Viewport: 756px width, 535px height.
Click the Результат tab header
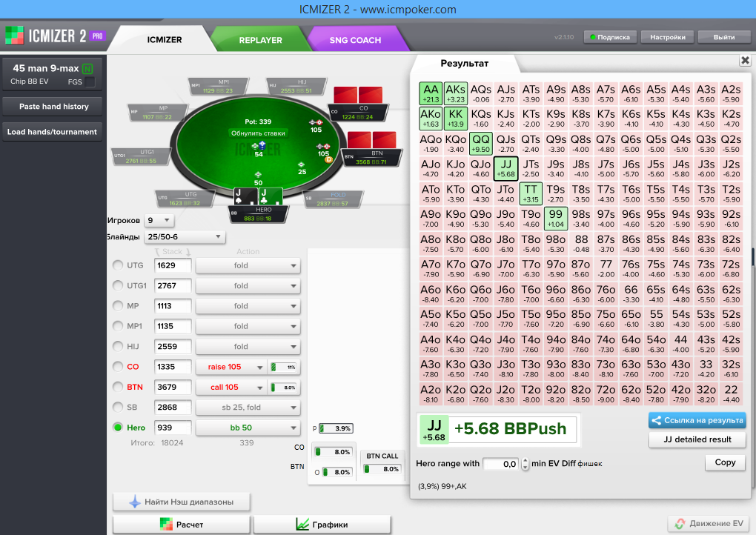(464, 63)
